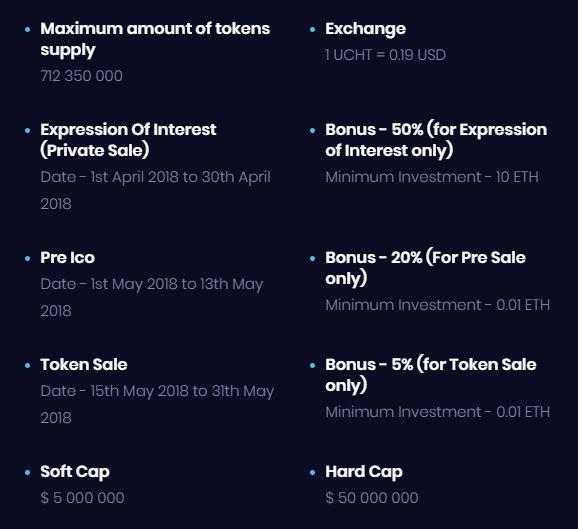The height and width of the screenshot is (529, 578).
Task: Click the bullet beside Maximum amount of tokens supply
Action: coord(28,29)
